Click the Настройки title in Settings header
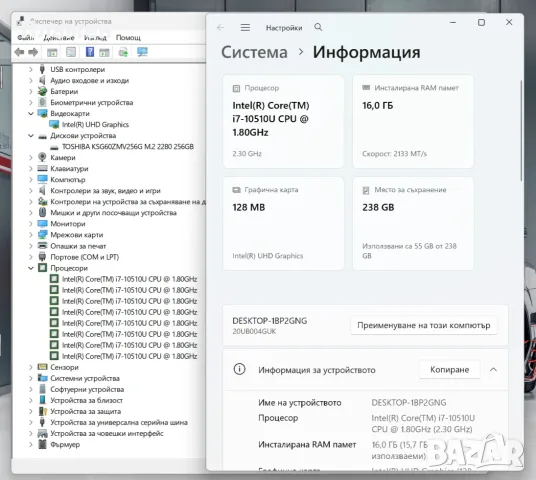 284,28
